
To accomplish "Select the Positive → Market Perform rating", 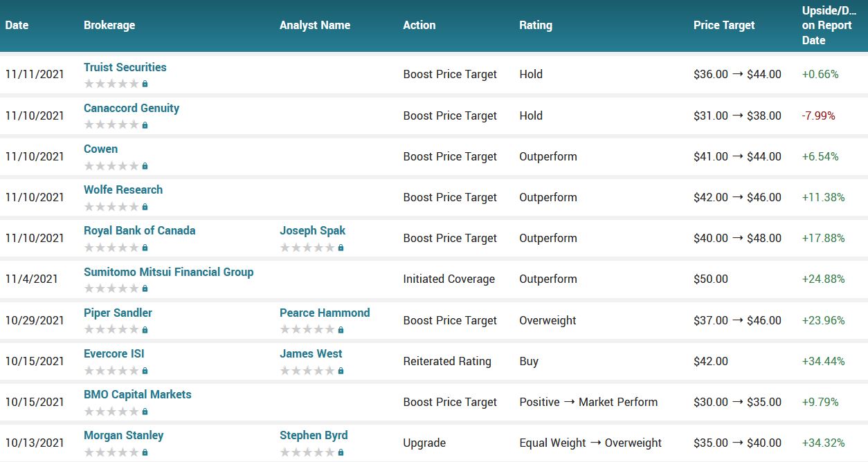I will pyautogui.click(x=589, y=402).
